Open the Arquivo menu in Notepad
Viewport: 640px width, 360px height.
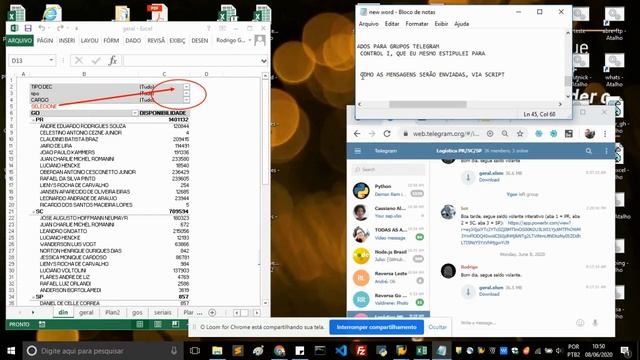click(x=369, y=24)
